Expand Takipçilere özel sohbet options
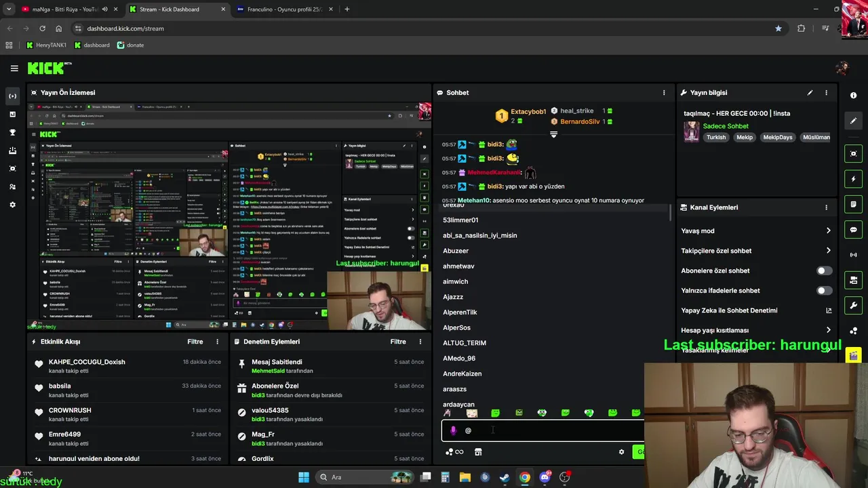 coord(828,251)
